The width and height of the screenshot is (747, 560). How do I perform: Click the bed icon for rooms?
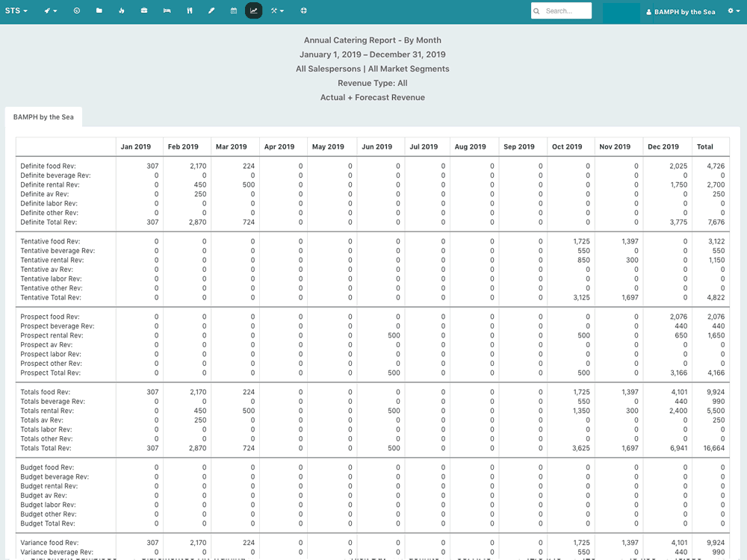pos(167,11)
